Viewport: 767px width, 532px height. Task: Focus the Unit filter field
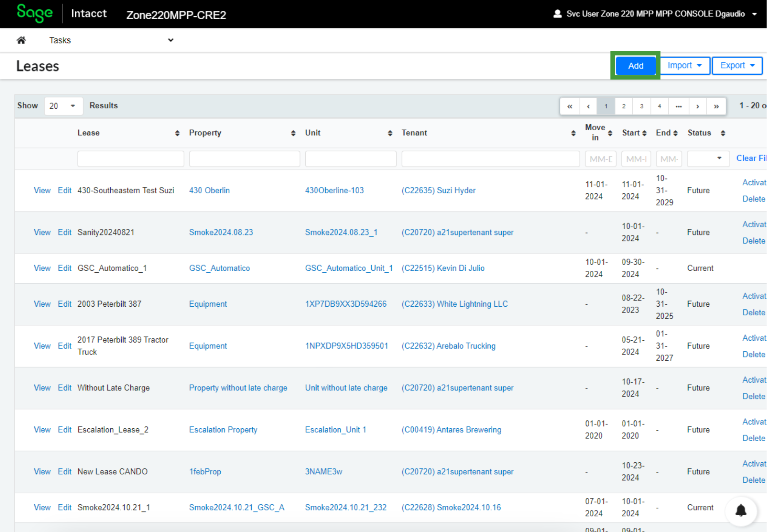[x=351, y=159]
